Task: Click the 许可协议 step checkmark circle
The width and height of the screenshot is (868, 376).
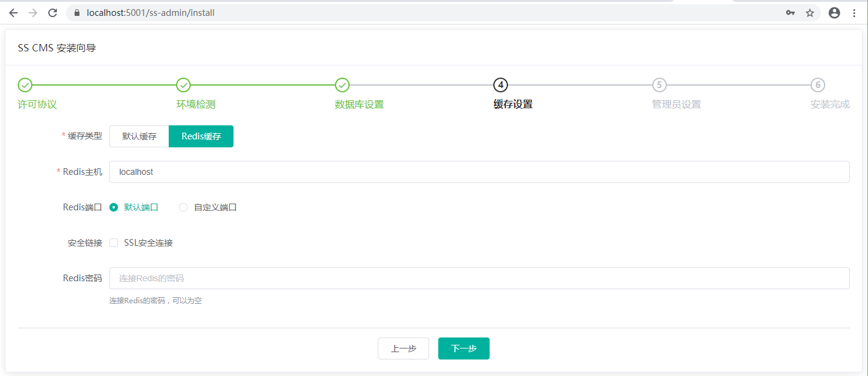Action: [x=25, y=85]
